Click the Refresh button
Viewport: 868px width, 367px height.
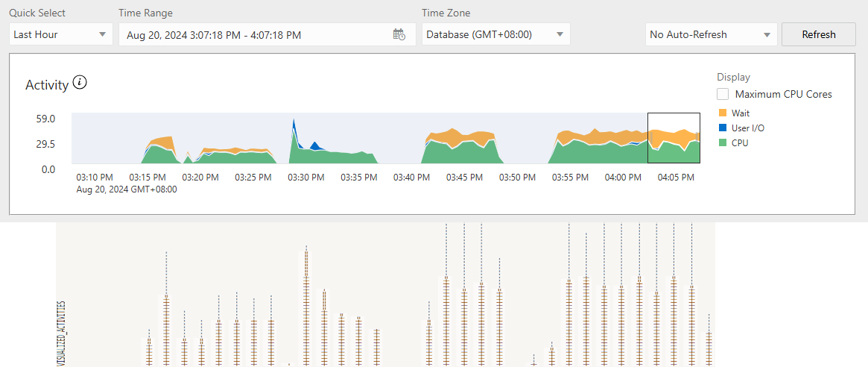click(819, 34)
